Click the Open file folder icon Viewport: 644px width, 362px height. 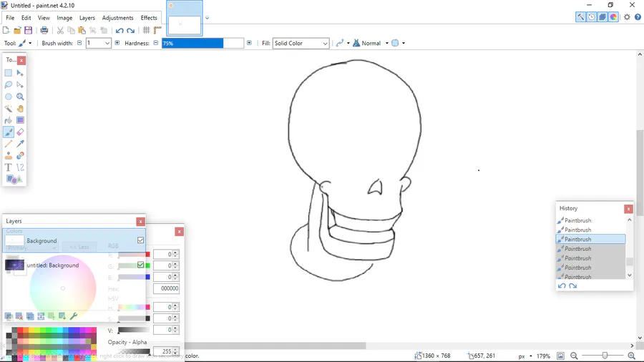click(17, 30)
